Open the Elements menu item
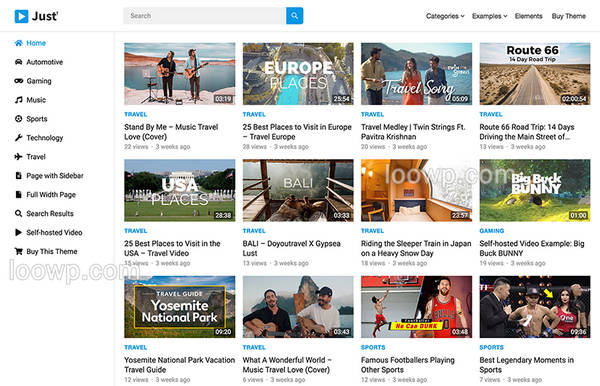600x386 pixels. tap(528, 16)
